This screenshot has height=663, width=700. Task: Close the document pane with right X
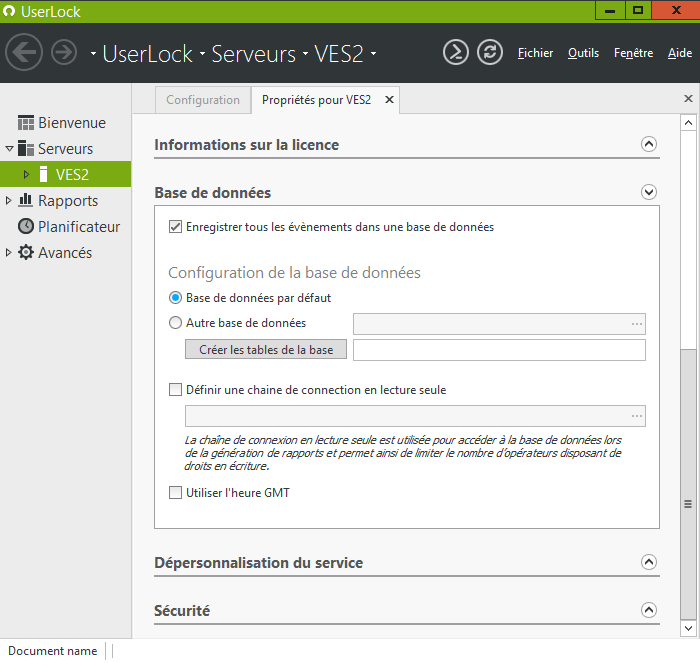(x=688, y=98)
